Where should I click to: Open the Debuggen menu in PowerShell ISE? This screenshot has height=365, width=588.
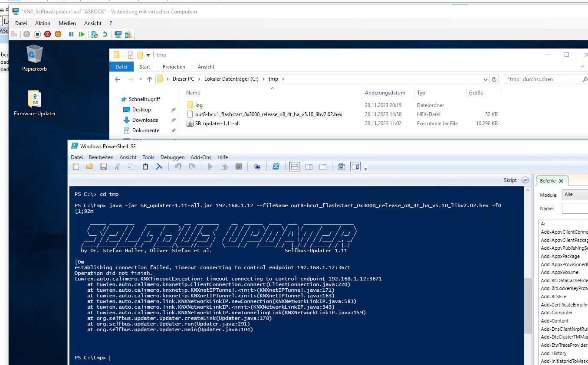pyautogui.click(x=172, y=157)
